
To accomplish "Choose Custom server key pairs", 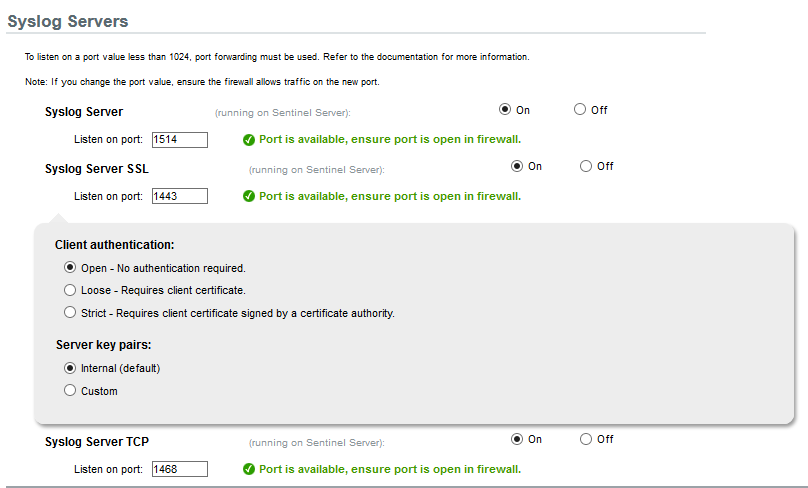I will click(70, 391).
